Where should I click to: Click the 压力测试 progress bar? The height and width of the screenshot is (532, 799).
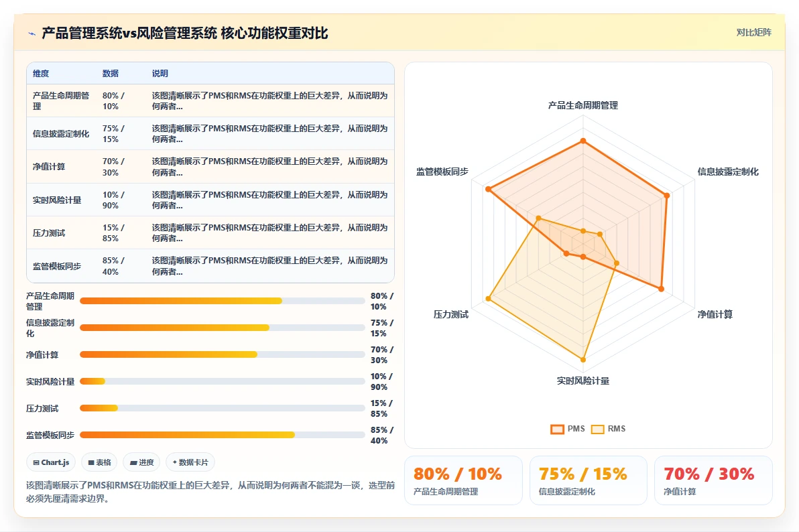click(222, 408)
